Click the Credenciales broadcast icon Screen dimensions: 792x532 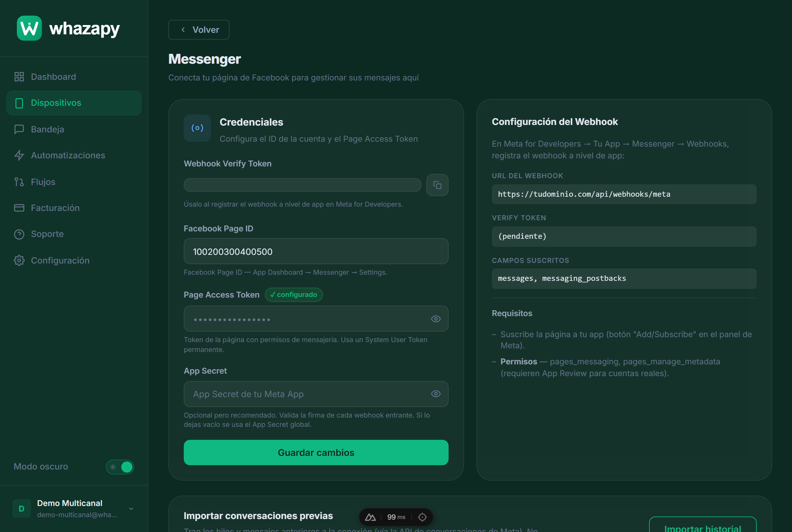click(197, 128)
